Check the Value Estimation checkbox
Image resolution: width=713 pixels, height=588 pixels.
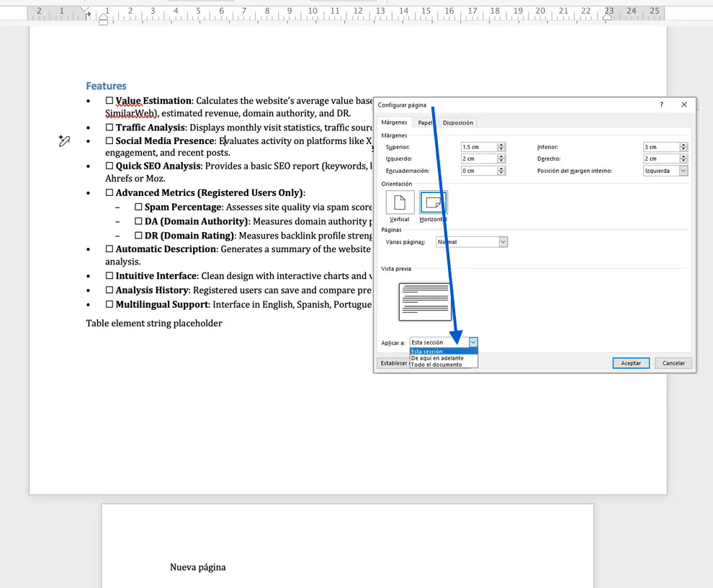tap(109, 100)
